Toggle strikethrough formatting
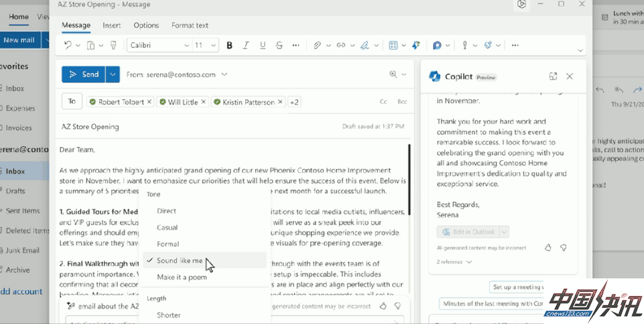This screenshot has height=324, width=644. [x=279, y=45]
